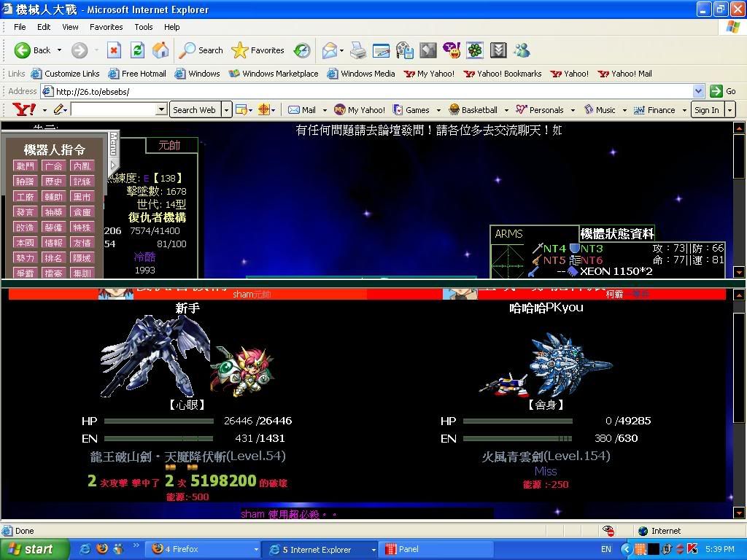Open the Help menu
This screenshot has height=560, width=747.
click(172, 27)
